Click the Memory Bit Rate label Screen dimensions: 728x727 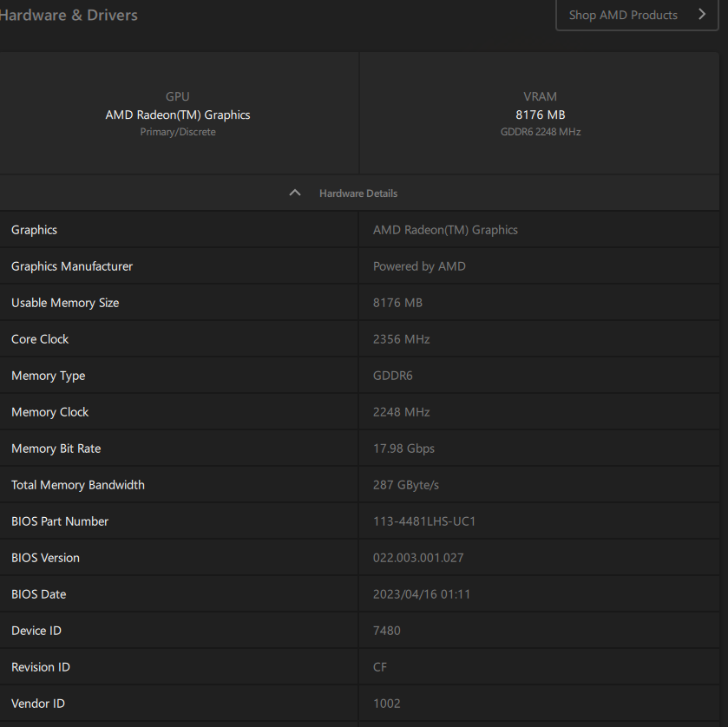click(x=56, y=449)
